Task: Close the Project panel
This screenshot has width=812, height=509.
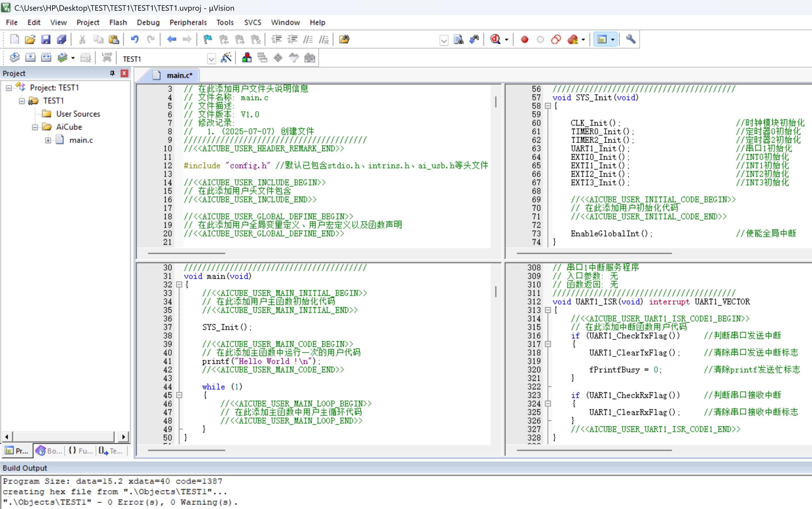Action: click(x=124, y=73)
